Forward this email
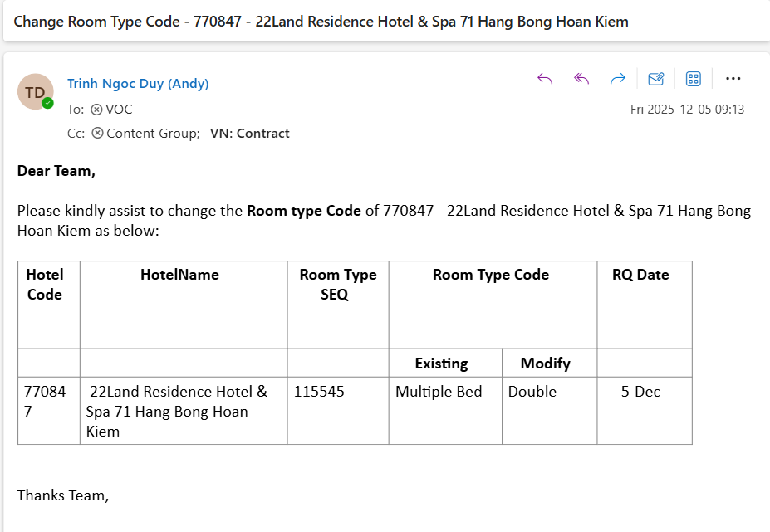This screenshot has width=770, height=532. 617,79
